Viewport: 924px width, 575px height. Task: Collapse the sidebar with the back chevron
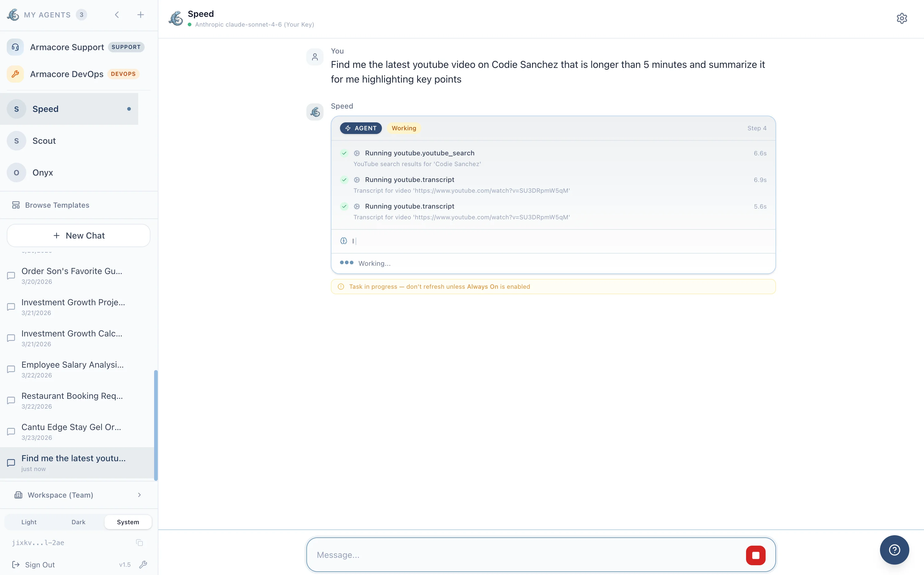117,14
